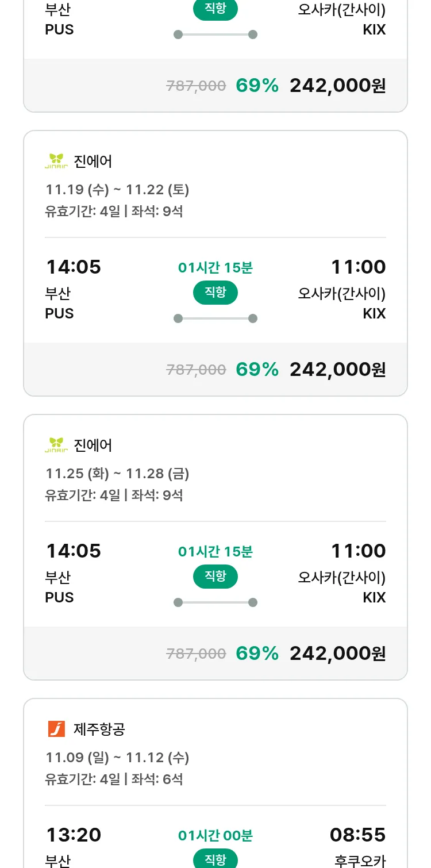
Task: Tap the 242,000원 price on the 11.19 flight
Action: coord(337,370)
